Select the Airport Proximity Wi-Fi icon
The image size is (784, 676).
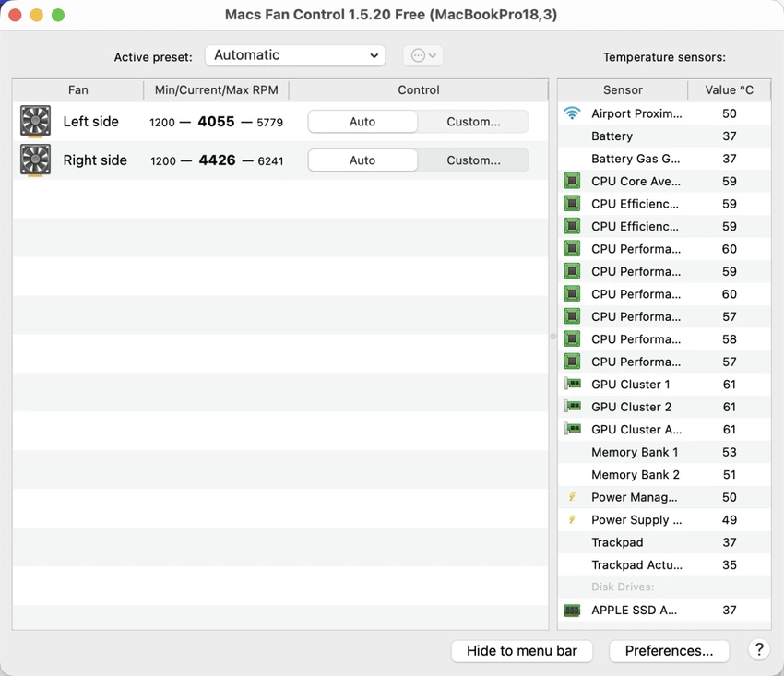[x=572, y=113]
